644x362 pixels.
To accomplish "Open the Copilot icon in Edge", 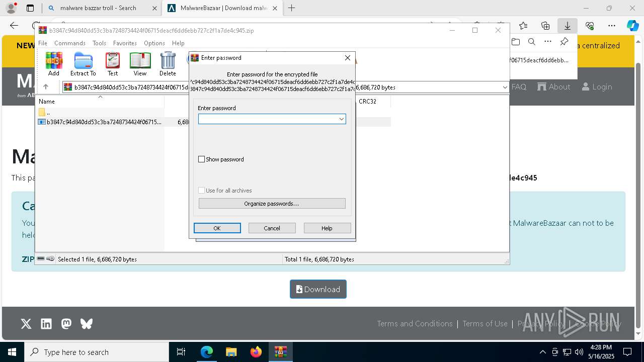I will coord(632,26).
